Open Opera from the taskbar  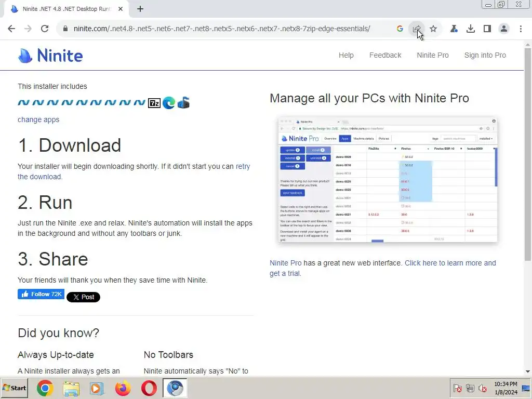click(149, 388)
